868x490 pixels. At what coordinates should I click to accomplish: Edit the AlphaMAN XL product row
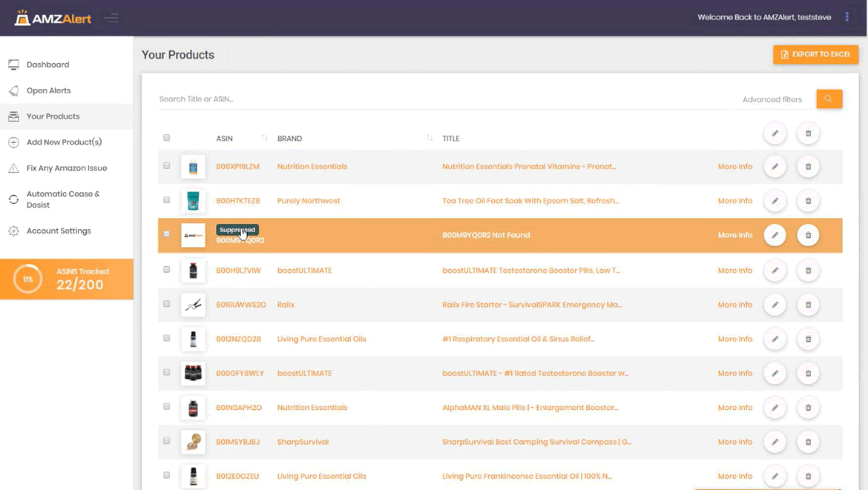click(x=775, y=408)
